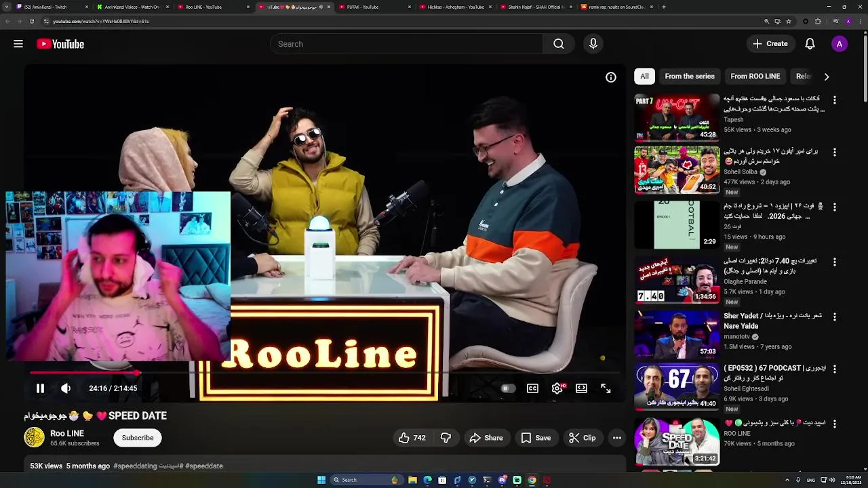Open Chrome three-dot menu
The image size is (868, 488).
coord(860,21)
